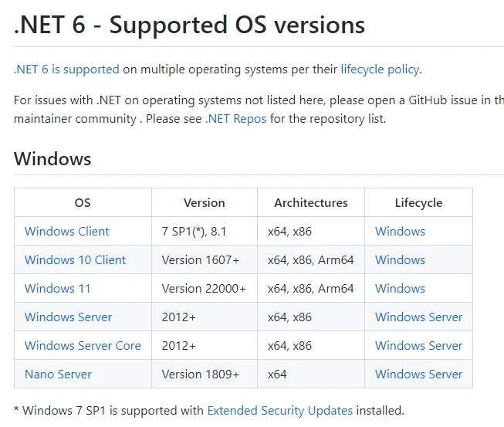
Task: Click the "Windows Server Core" link
Action: [x=83, y=345]
